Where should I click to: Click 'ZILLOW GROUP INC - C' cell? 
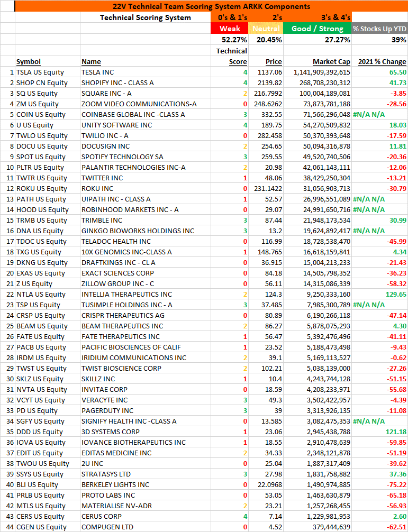coord(146,283)
